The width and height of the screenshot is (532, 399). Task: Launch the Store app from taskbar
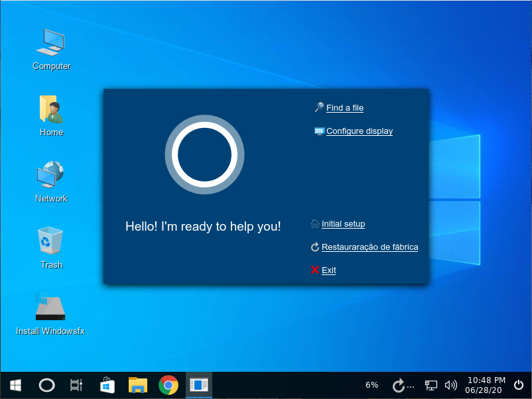(x=107, y=385)
